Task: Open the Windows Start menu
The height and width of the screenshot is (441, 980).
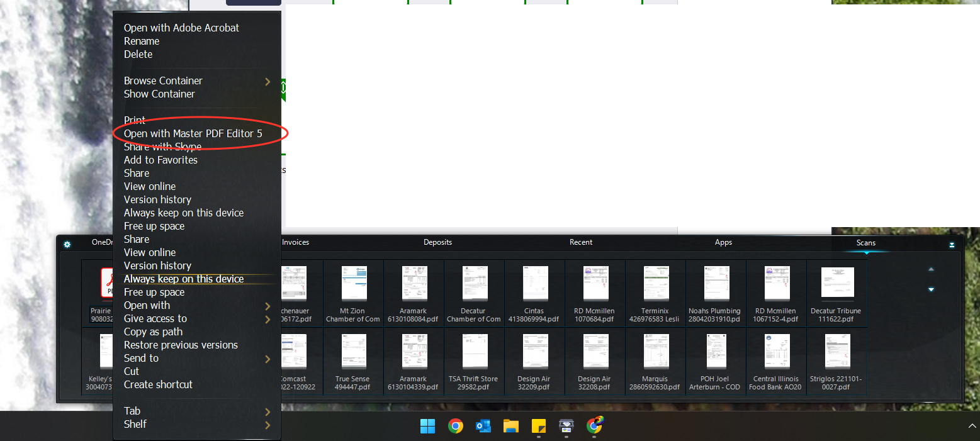Action: 427,427
